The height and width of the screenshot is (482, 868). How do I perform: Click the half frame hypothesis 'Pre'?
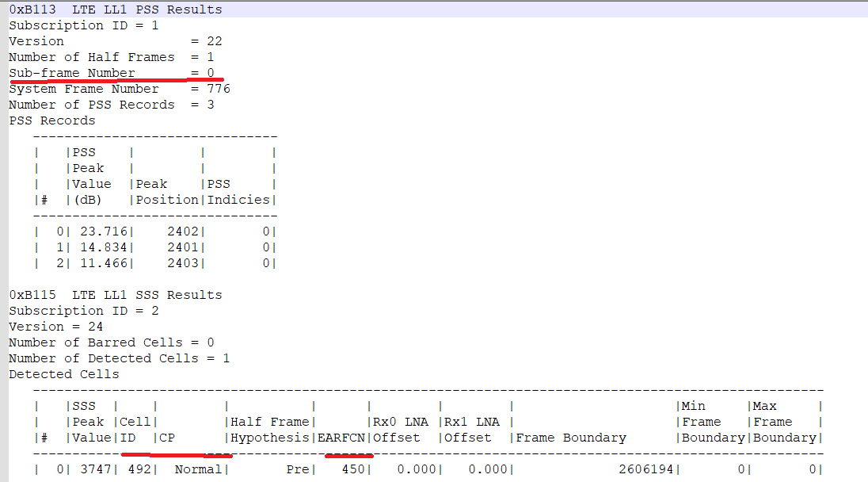click(x=297, y=469)
